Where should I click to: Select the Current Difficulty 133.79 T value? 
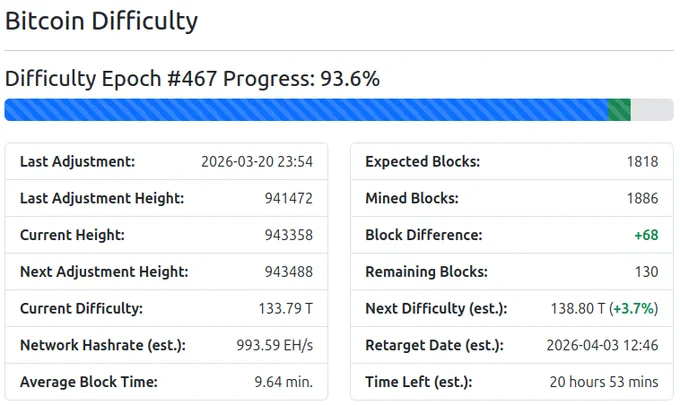285,309
